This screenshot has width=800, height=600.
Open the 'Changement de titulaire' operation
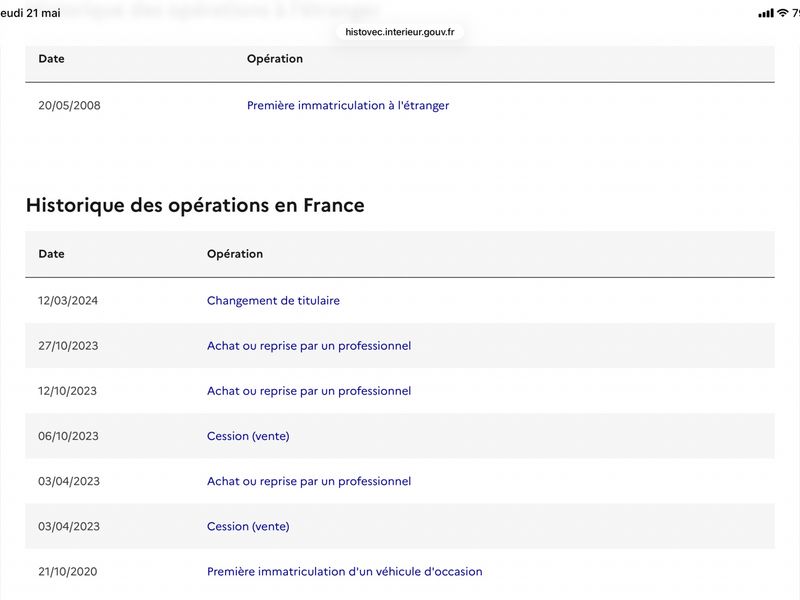(x=273, y=301)
